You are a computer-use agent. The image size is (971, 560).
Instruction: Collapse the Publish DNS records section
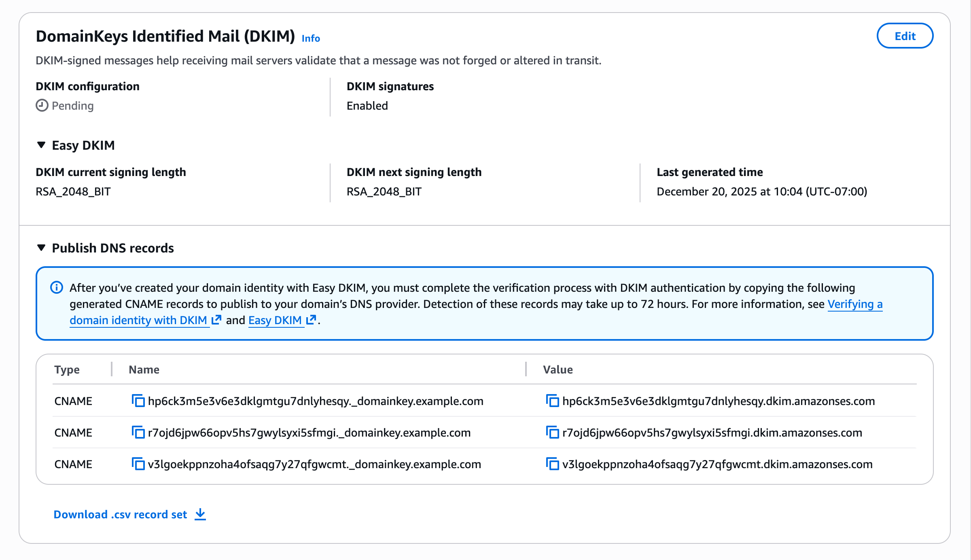tap(41, 248)
